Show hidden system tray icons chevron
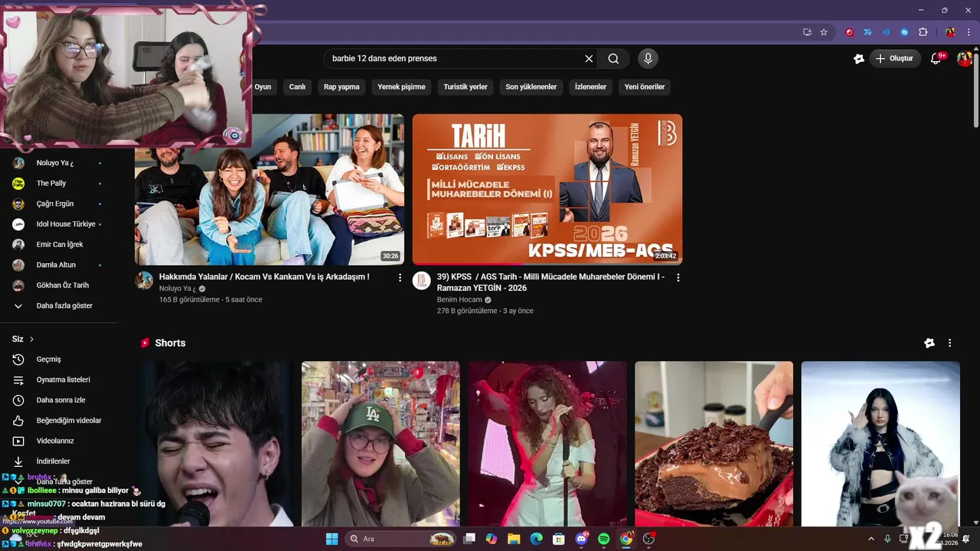 pos(871,539)
